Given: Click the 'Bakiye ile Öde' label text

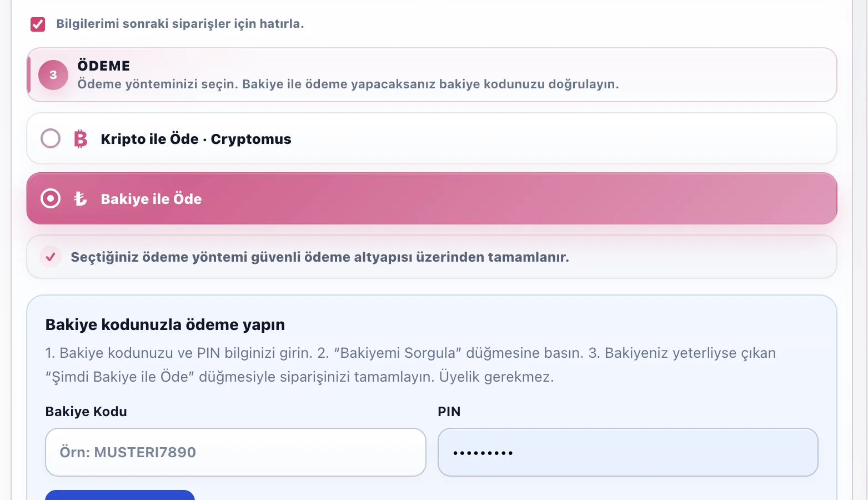Looking at the screenshot, I should coord(152,199).
